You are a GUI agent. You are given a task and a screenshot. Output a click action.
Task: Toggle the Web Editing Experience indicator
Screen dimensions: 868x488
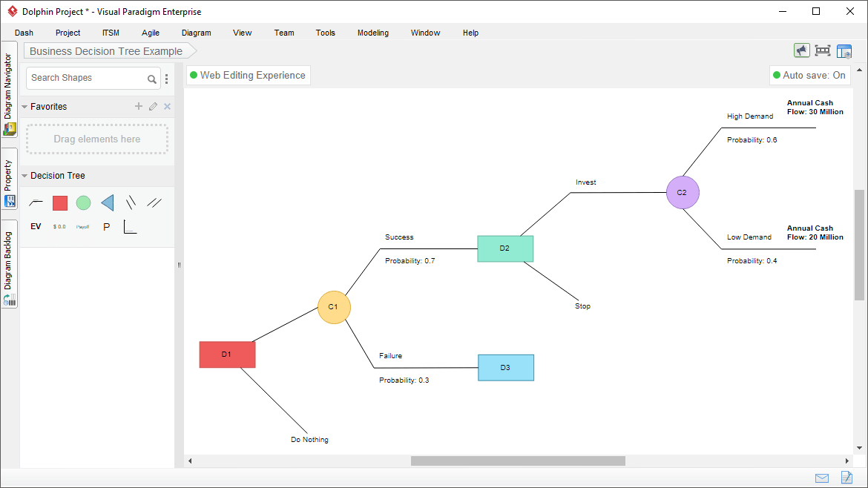pos(248,75)
